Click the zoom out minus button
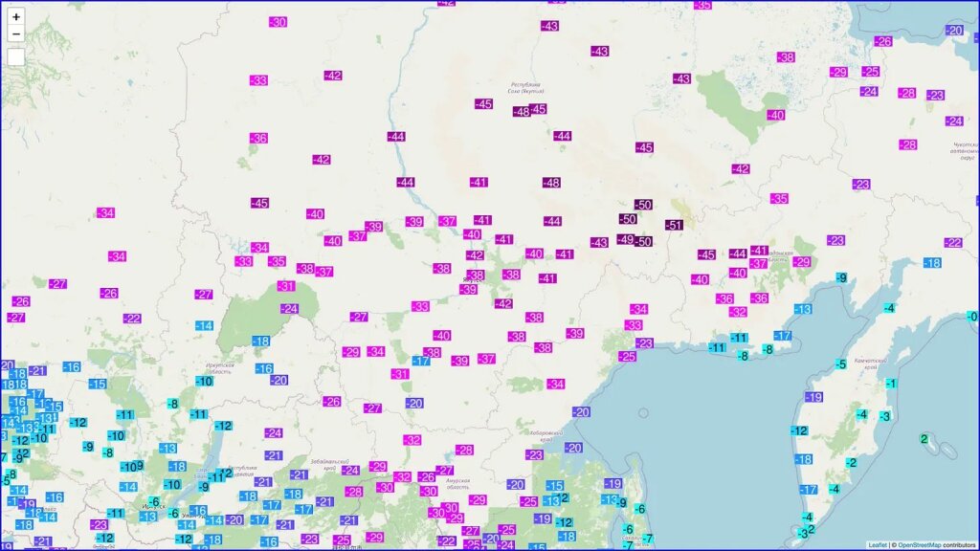 (16, 34)
